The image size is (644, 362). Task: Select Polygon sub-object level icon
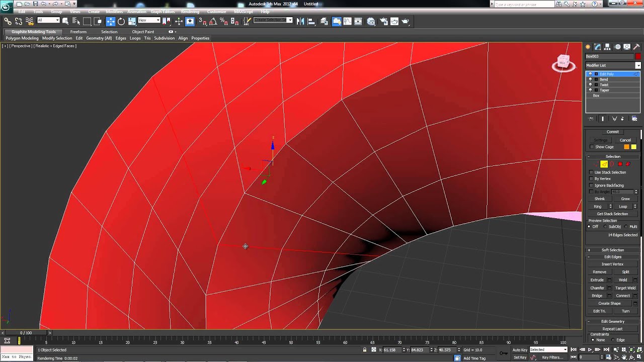click(x=620, y=164)
